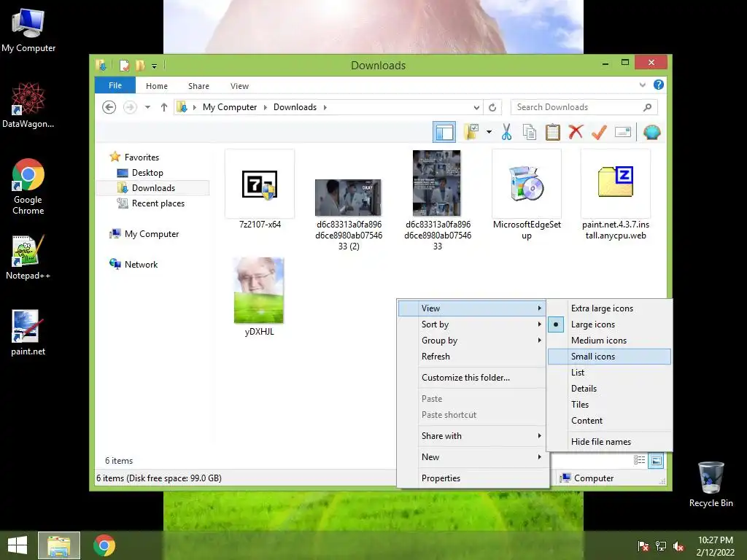The width and height of the screenshot is (747, 560).
Task: Click the folder options toolbar icon
Action: coord(471,132)
